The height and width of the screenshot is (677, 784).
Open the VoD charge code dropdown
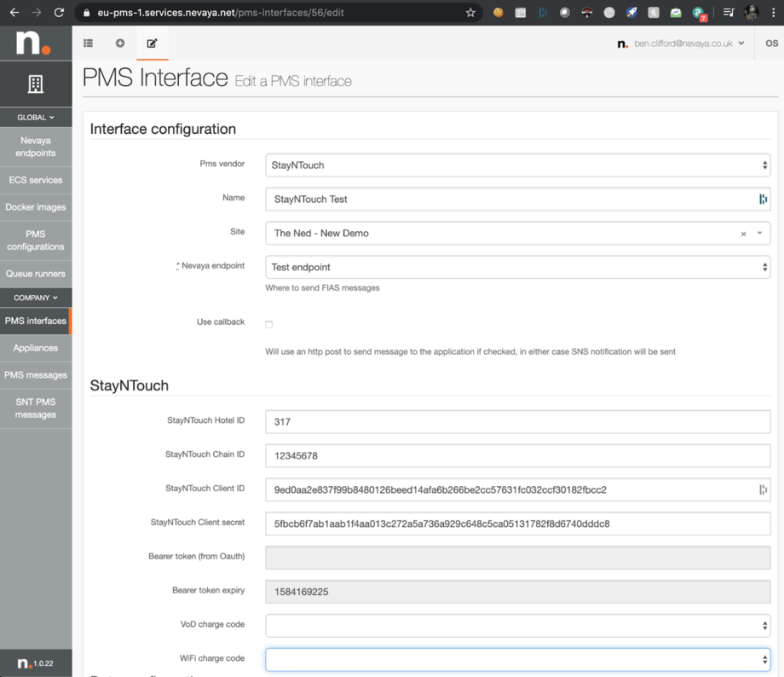[x=517, y=626]
